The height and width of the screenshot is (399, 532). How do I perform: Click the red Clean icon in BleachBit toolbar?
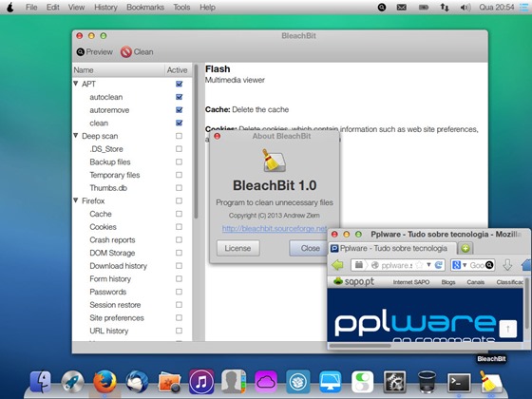click(125, 52)
